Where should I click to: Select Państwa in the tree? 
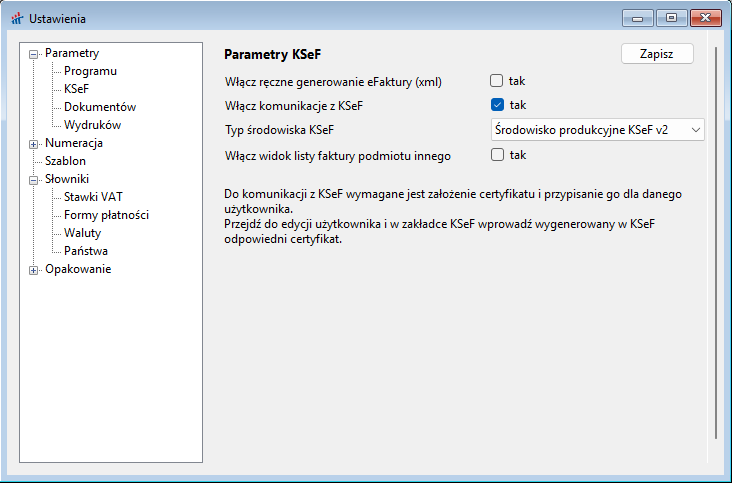tap(86, 251)
